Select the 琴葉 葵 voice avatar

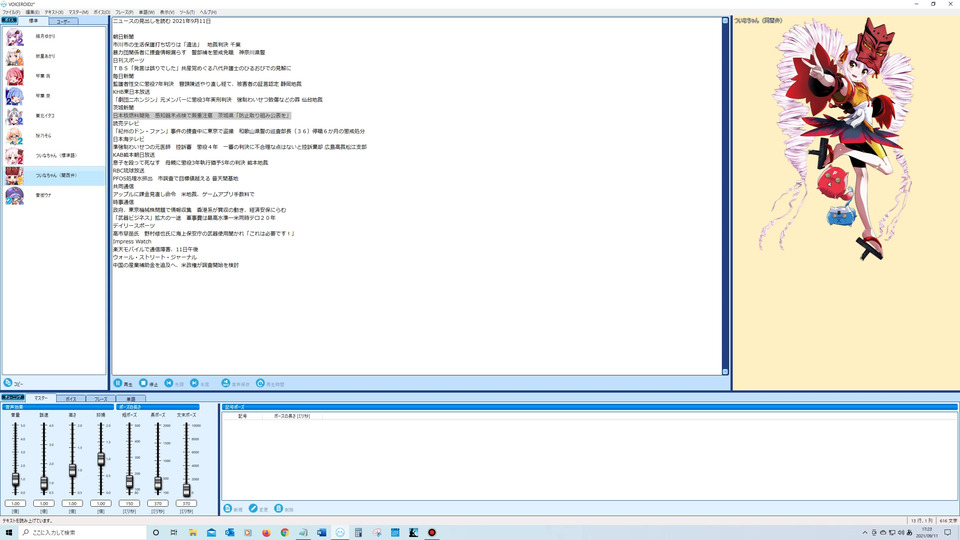point(15,96)
